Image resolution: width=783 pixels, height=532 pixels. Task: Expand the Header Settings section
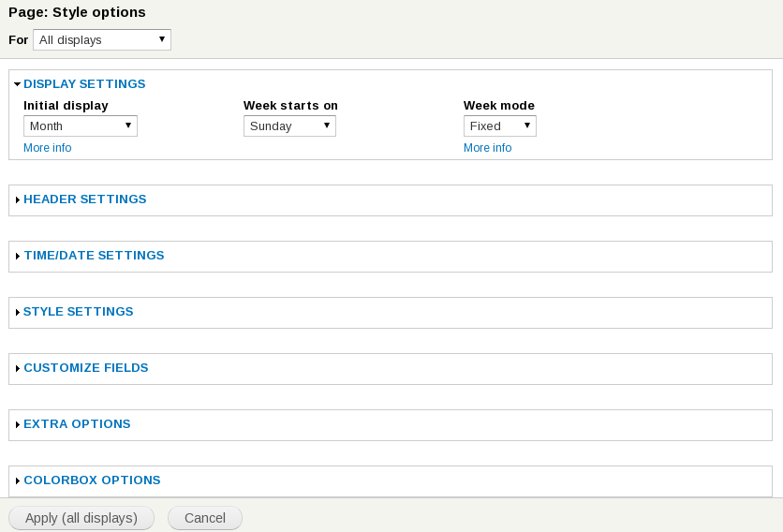click(x=85, y=199)
